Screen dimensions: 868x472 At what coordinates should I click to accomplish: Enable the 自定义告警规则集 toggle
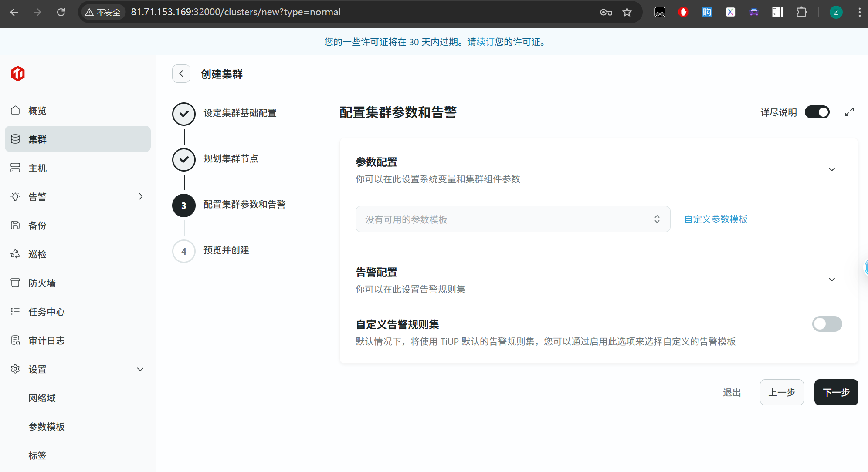click(x=827, y=324)
